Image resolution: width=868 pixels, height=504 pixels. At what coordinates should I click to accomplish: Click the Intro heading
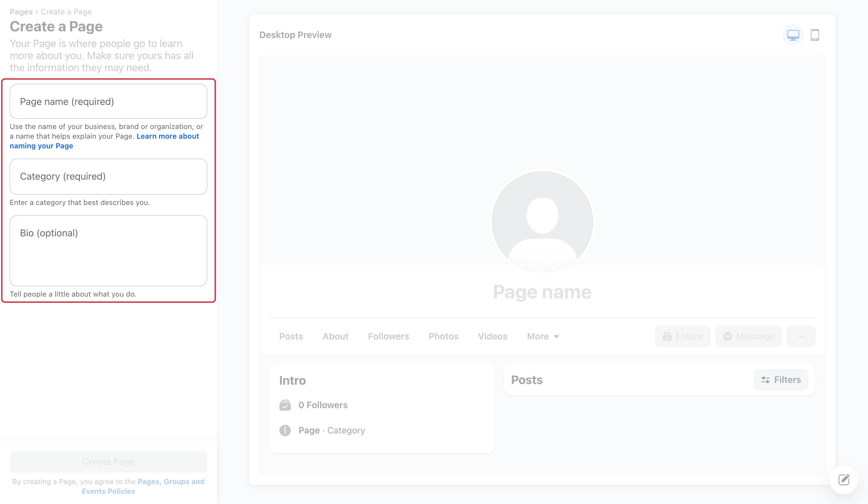click(292, 380)
